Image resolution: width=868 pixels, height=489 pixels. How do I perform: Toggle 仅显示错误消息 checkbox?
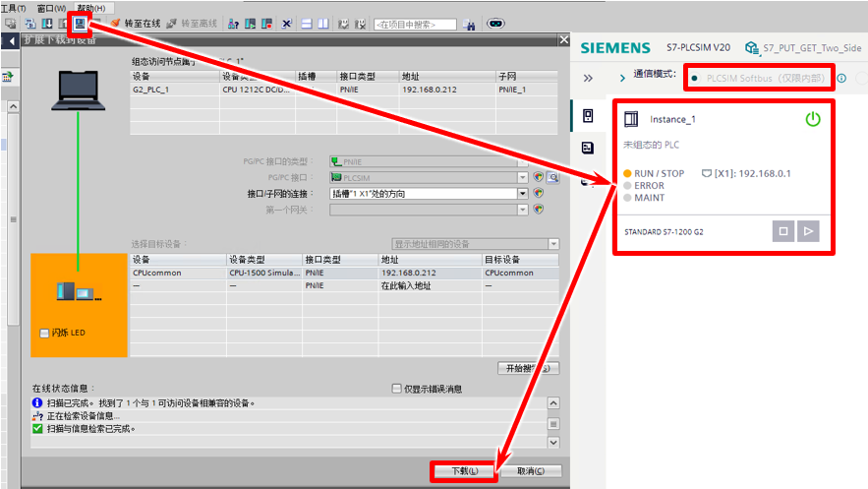pyautogui.click(x=396, y=389)
